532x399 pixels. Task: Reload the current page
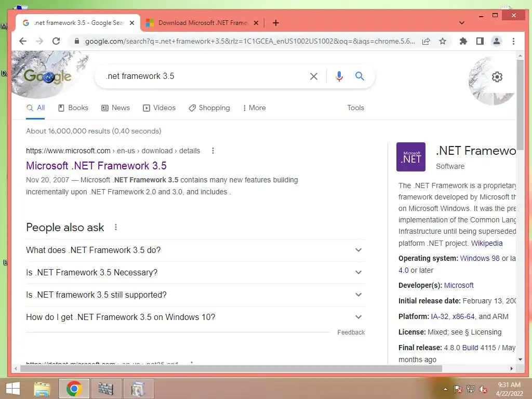pos(56,41)
